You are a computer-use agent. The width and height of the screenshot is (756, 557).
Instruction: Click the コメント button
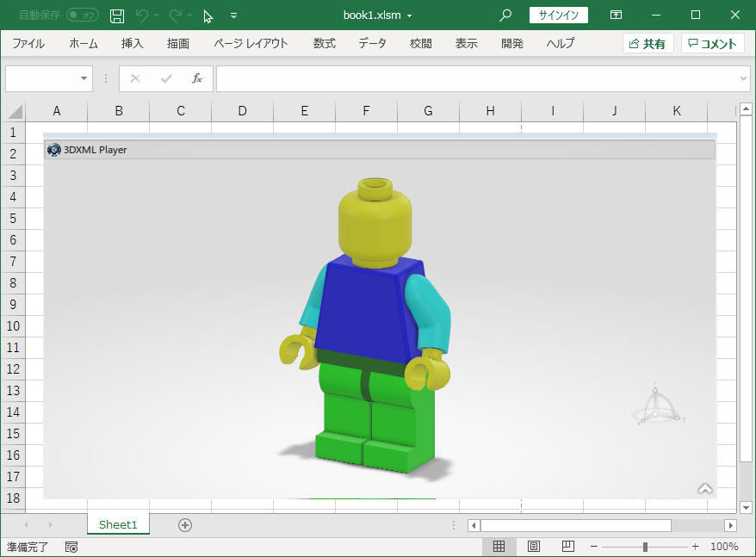[x=713, y=43]
